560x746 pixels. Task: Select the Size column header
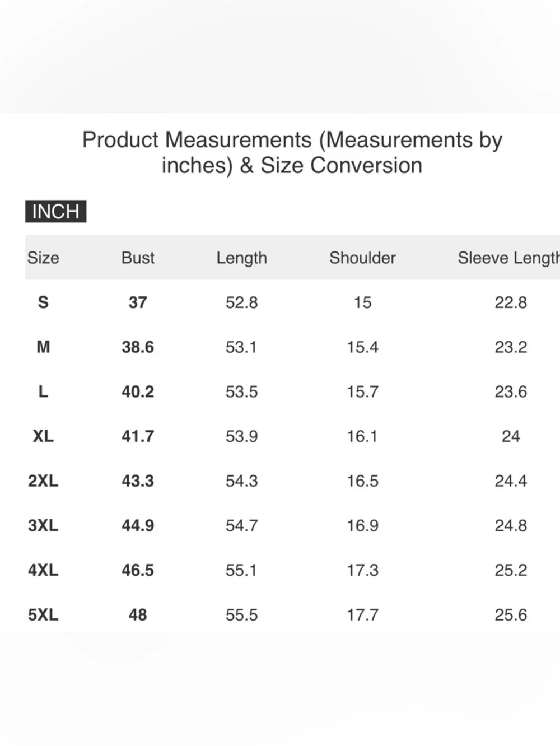pos(43,258)
